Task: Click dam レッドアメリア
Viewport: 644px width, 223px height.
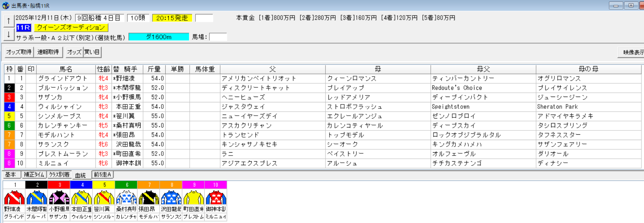Action: (348, 97)
